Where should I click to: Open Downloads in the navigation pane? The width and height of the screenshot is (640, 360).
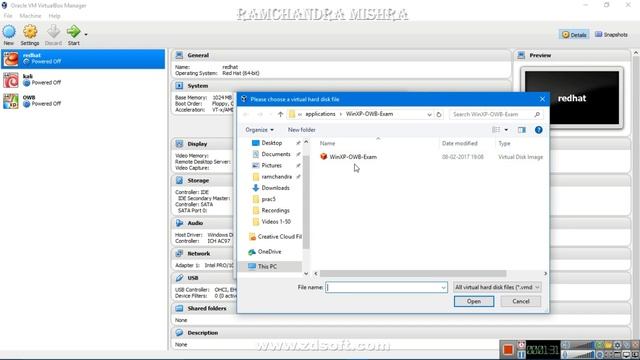276,188
